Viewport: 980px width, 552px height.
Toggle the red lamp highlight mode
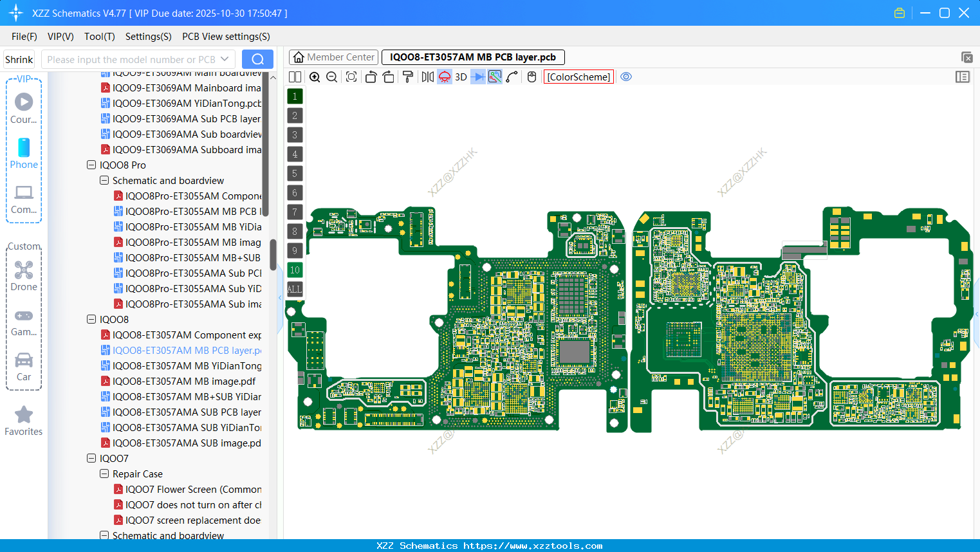click(444, 77)
